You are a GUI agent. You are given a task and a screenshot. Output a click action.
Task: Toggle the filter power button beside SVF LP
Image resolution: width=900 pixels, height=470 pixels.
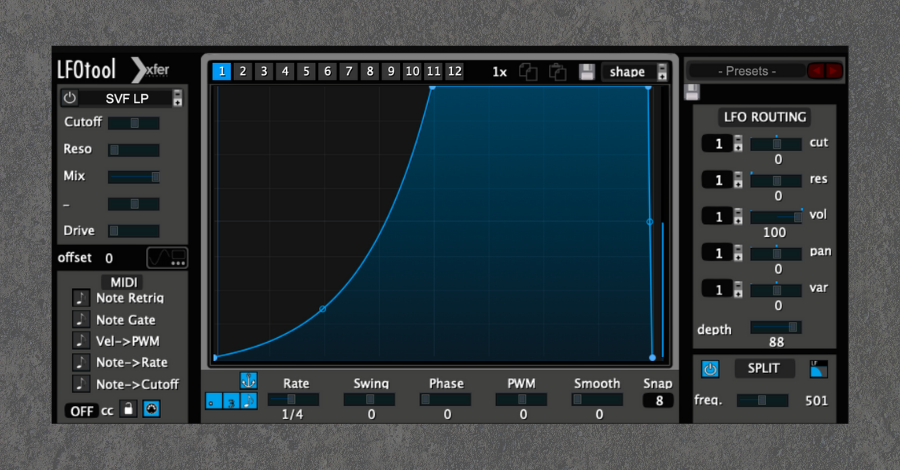(69, 98)
